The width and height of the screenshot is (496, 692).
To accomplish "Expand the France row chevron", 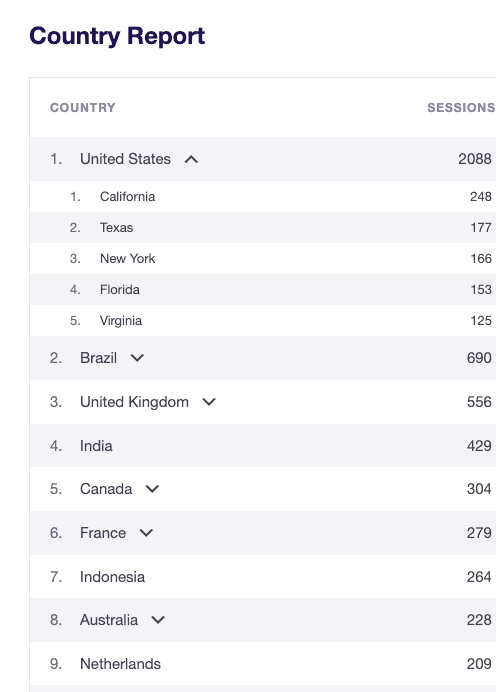I will click(x=146, y=533).
